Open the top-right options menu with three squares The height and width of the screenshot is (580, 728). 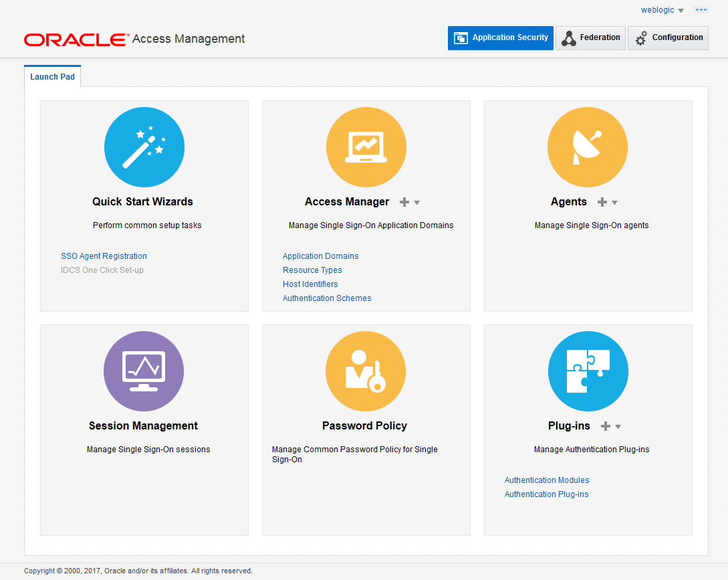(701, 10)
